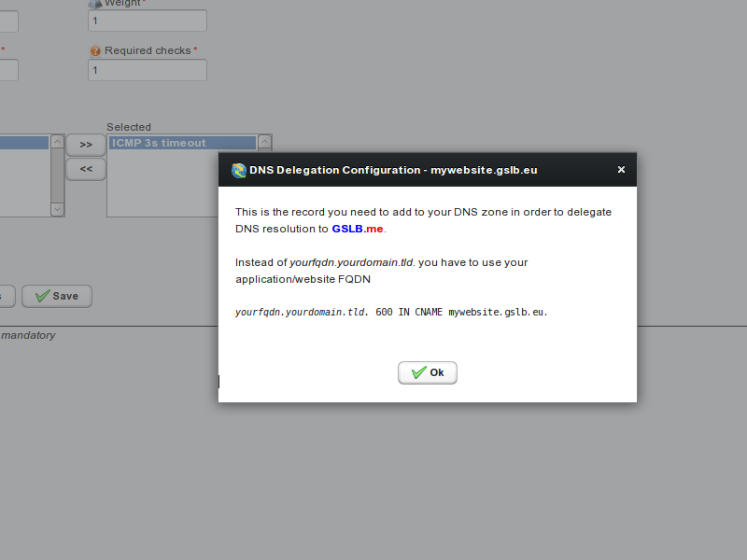This screenshot has width=747, height=560.
Task: Click the green checkmark icon on Save
Action: (x=42, y=296)
